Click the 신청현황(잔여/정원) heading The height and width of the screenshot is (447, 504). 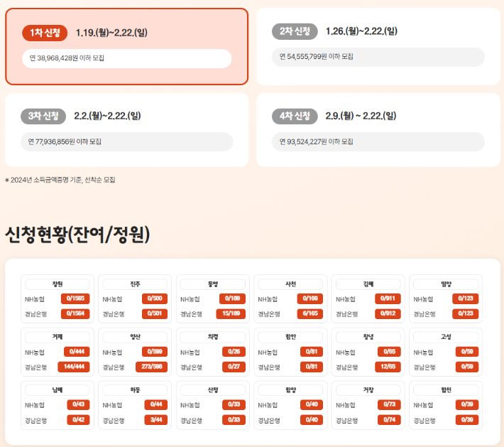77,235
